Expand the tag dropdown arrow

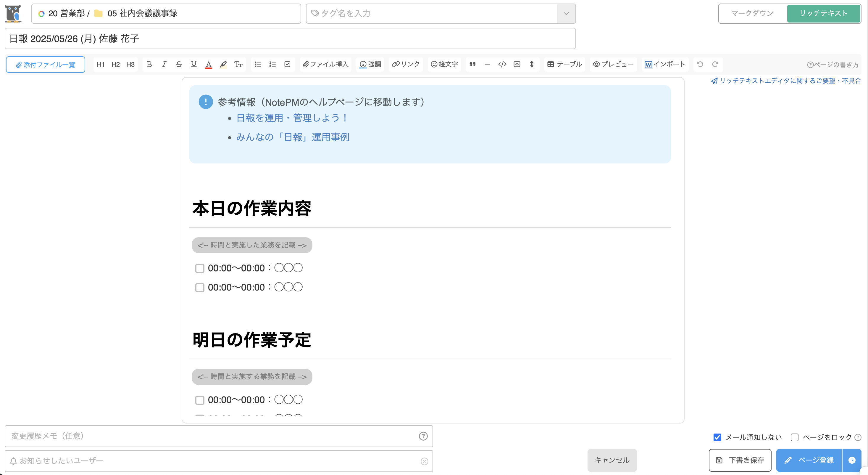[x=566, y=14]
